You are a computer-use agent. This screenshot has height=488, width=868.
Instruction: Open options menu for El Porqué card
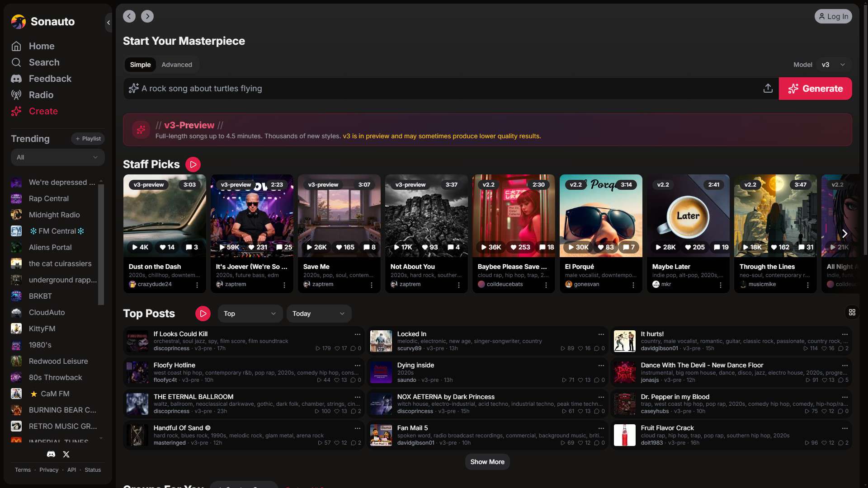coord(633,285)
